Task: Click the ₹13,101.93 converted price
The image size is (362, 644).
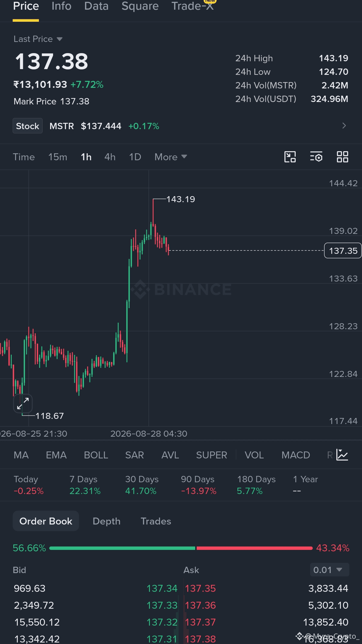Action: (40, 84)
